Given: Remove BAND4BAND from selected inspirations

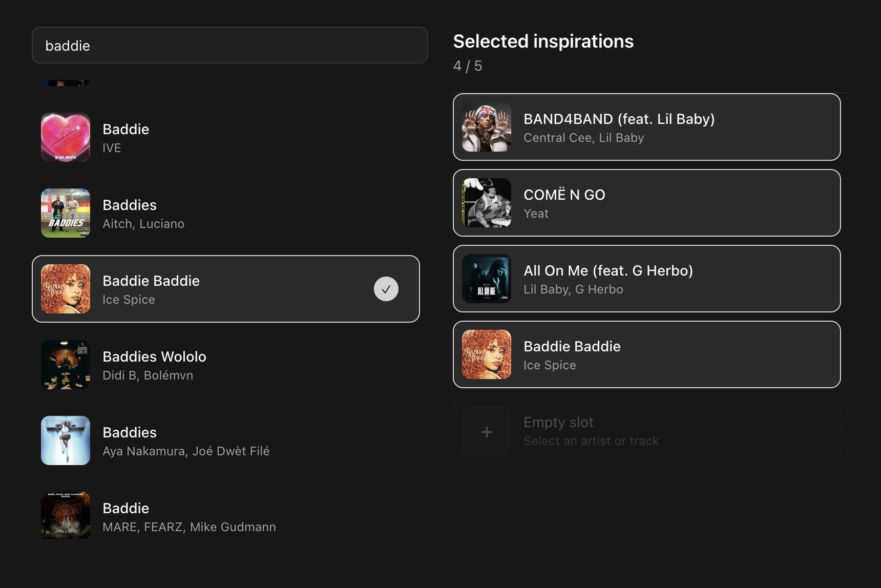Looking at the screenshot, I should tap(646, 127).
